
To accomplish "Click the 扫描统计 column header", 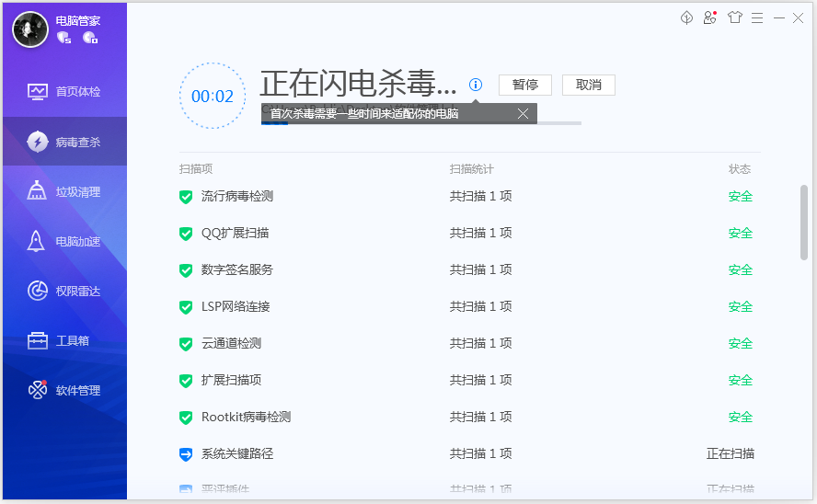I will pos(472,168).
